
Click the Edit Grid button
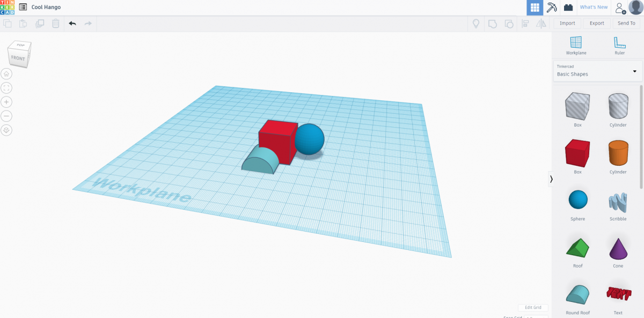point(533,307)
